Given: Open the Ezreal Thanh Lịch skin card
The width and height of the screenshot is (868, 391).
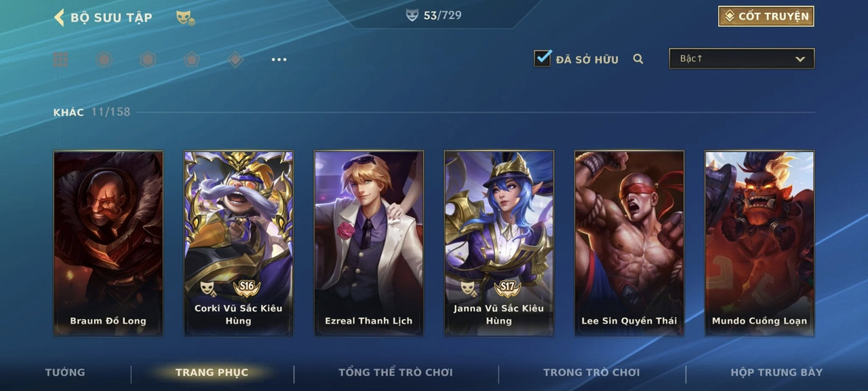Looking at the screenshot, I should [369, 243].
